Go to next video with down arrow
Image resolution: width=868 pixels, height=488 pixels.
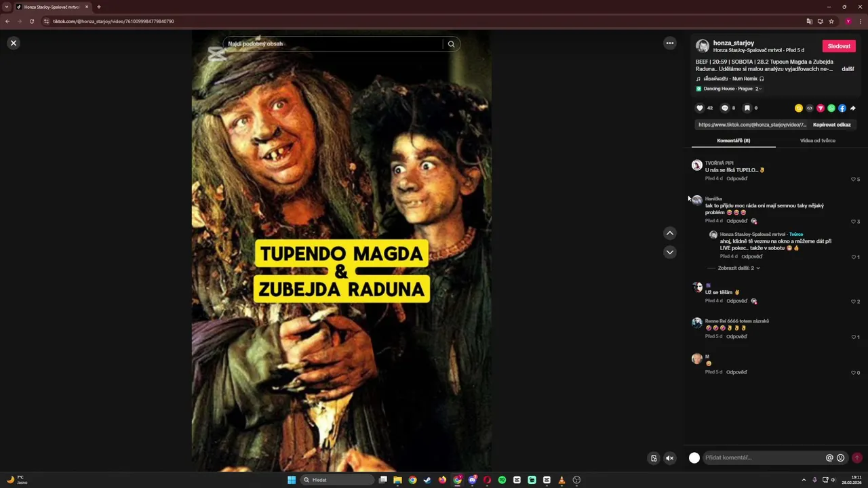pyautogui.click(x=670, y=252)
